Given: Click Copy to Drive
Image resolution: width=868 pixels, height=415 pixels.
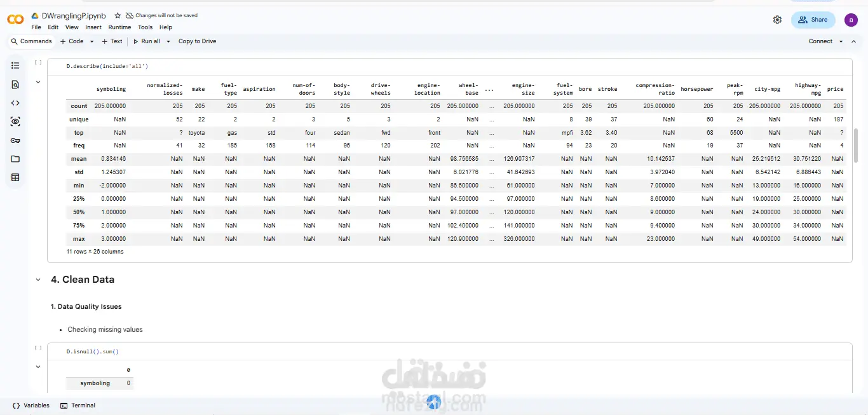Looking at the screenshot, I should tap(197, 41).
